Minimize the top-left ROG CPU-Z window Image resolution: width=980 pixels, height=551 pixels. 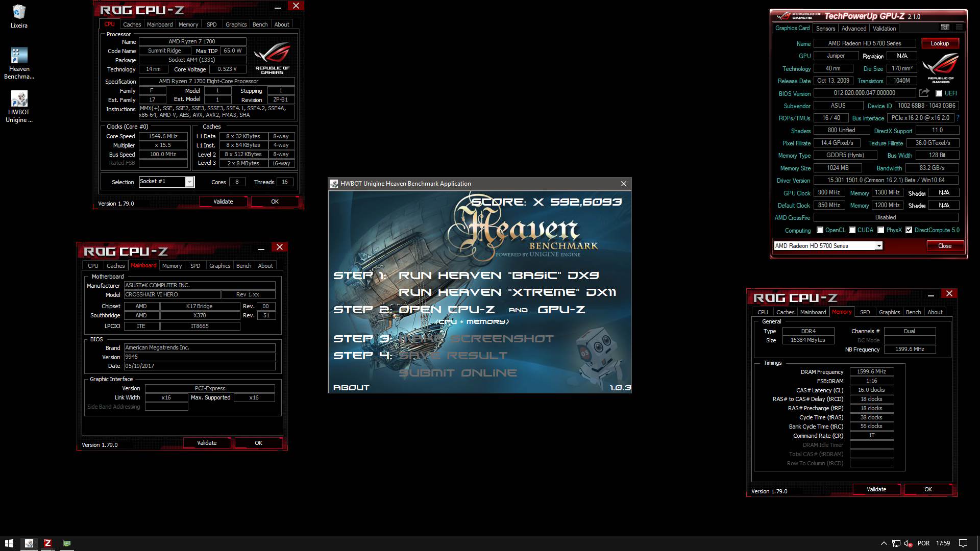click(277, 7)
